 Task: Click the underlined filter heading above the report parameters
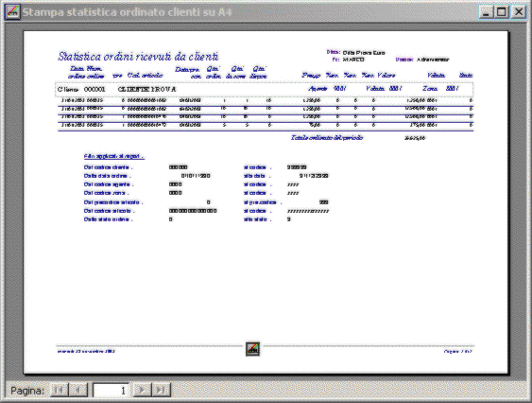coord(114,156)
